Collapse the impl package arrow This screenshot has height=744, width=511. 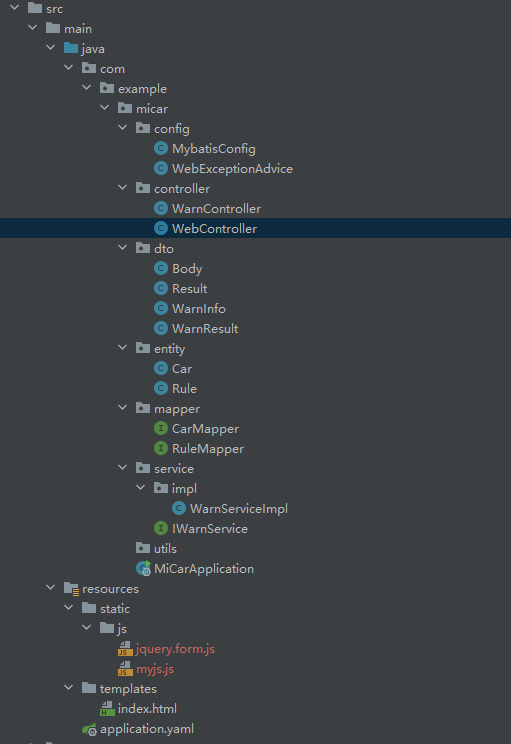click(140, 487)
